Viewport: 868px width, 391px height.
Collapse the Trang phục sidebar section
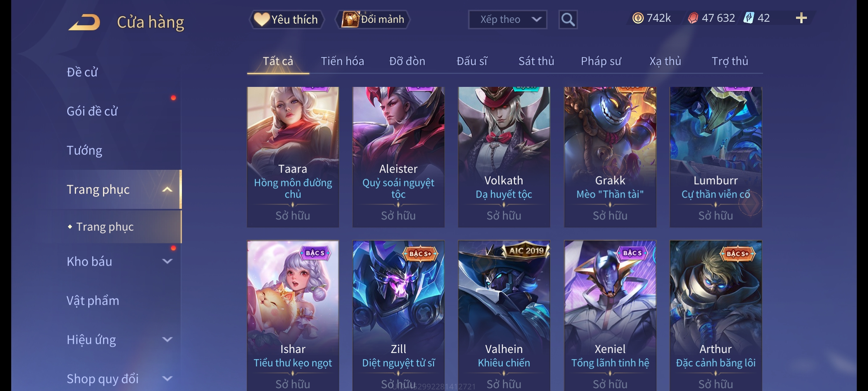click(167, 189)
